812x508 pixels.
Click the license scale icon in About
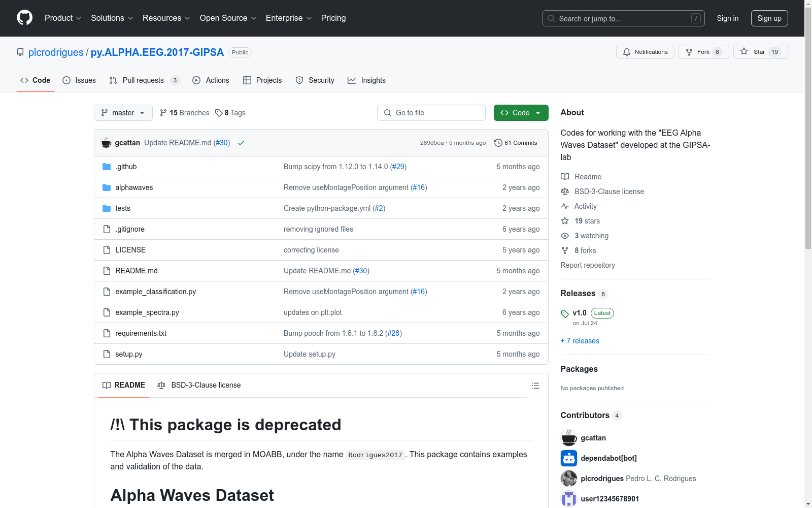565,192
